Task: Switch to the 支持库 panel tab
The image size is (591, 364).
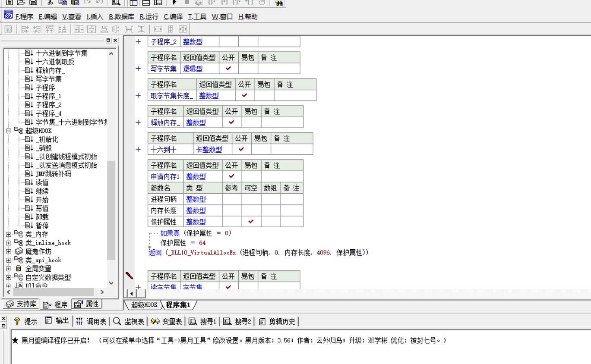Action: coord(21,304)
